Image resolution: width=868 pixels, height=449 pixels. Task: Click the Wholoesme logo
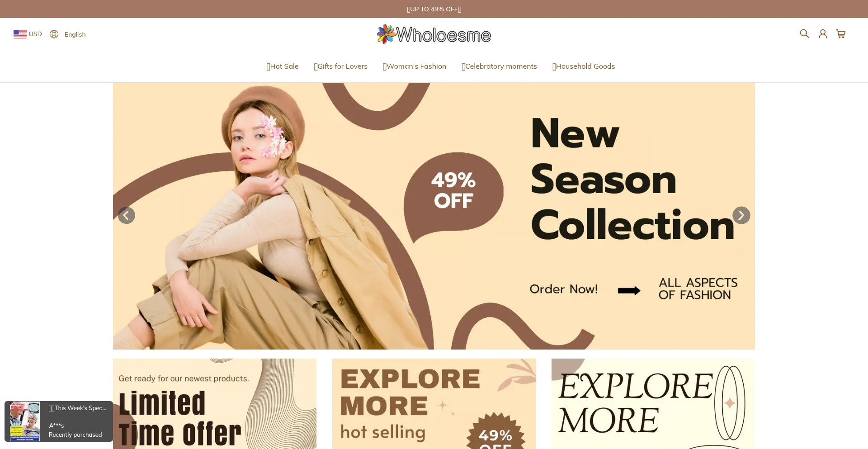click(434, 34)
